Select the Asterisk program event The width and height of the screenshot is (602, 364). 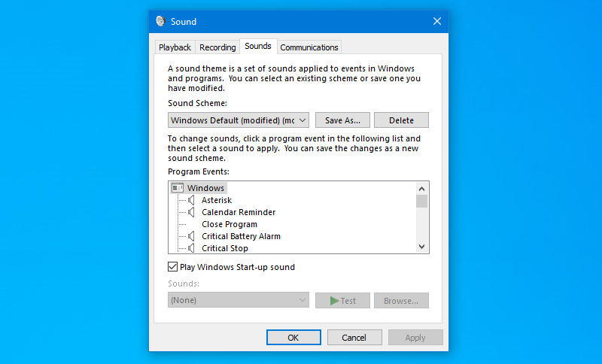(217, 200)
